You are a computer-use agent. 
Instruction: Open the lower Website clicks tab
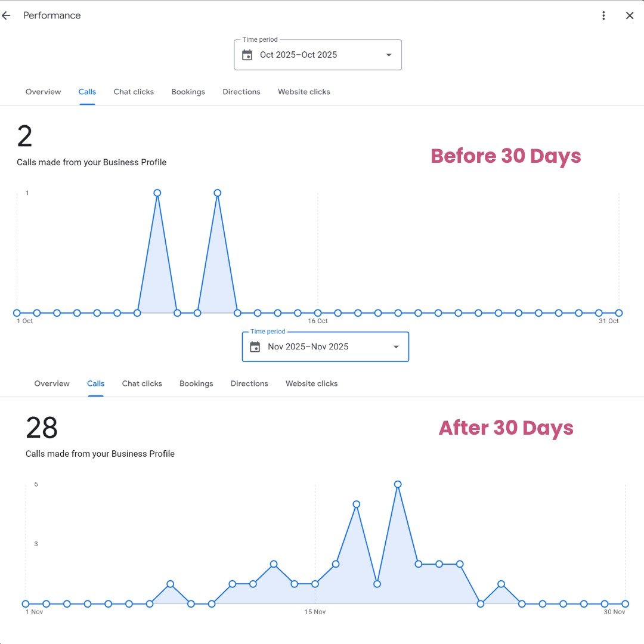[x=311, y=383]
